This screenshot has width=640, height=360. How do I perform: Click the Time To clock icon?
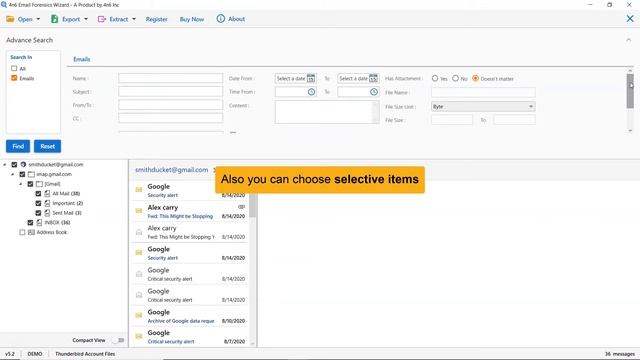[x=374, y=92]
